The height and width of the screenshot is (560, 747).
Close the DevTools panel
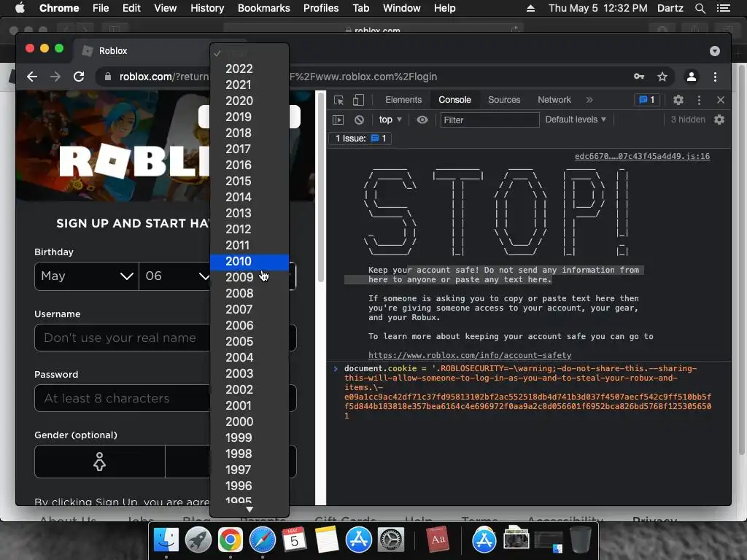(720, 100)
